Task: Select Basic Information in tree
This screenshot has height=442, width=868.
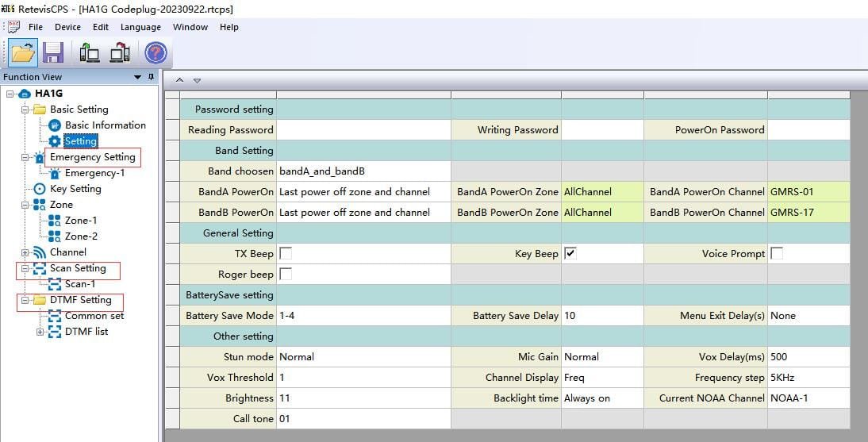Action: (x=106, y=125)
